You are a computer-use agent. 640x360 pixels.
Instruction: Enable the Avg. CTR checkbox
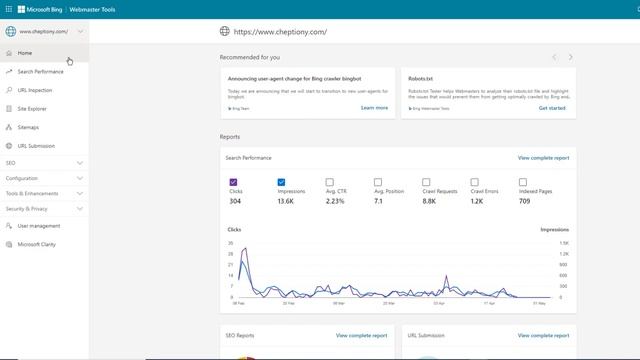(x=330, y=182)
